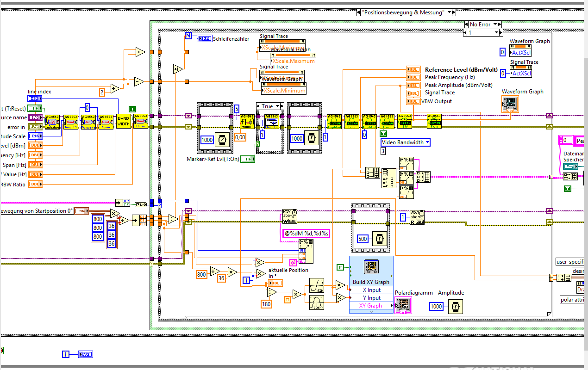Click ActXScl property of Waveform Graph

(521, 53)
